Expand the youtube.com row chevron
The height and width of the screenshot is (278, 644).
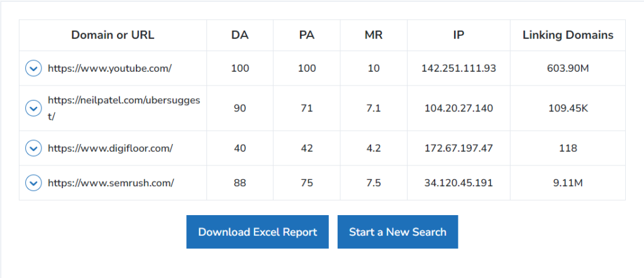[33, 68]
